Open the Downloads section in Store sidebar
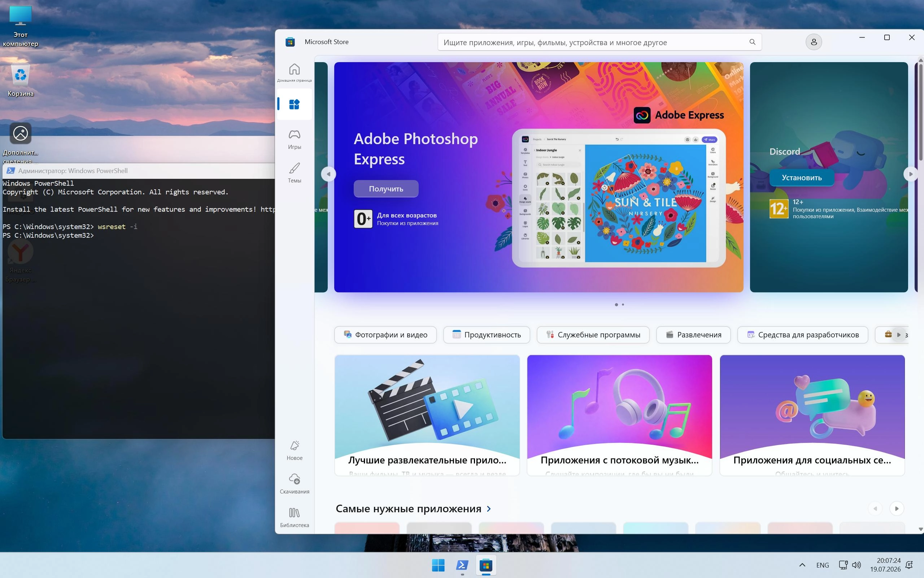924x578 pixels. tap(295, 484)
